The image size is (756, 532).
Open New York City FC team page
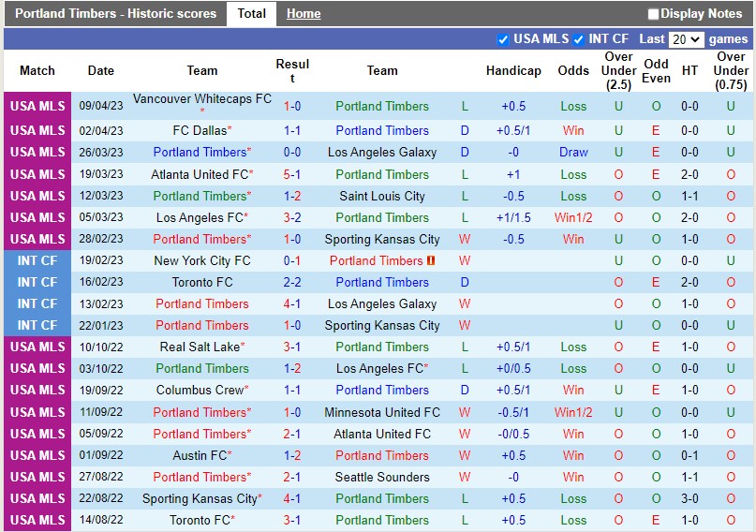coord(202,260)
